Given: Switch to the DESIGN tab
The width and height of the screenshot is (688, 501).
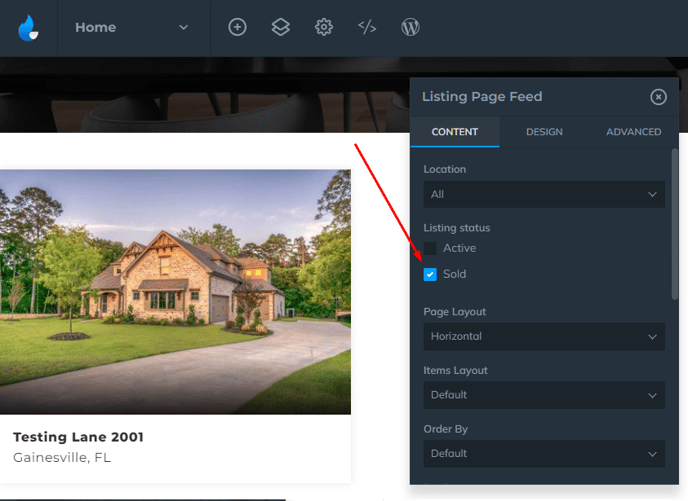Looking at the screenshot, I should pyautogui.click(x=544, y=132).
